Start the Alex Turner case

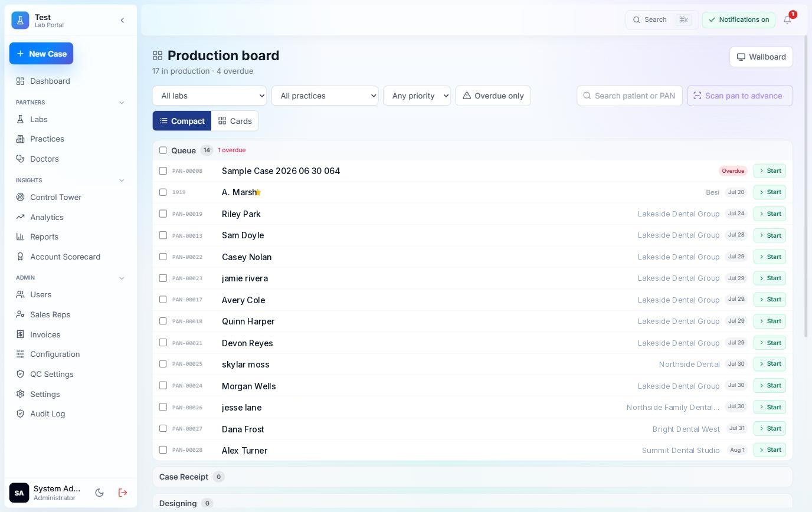770,450
